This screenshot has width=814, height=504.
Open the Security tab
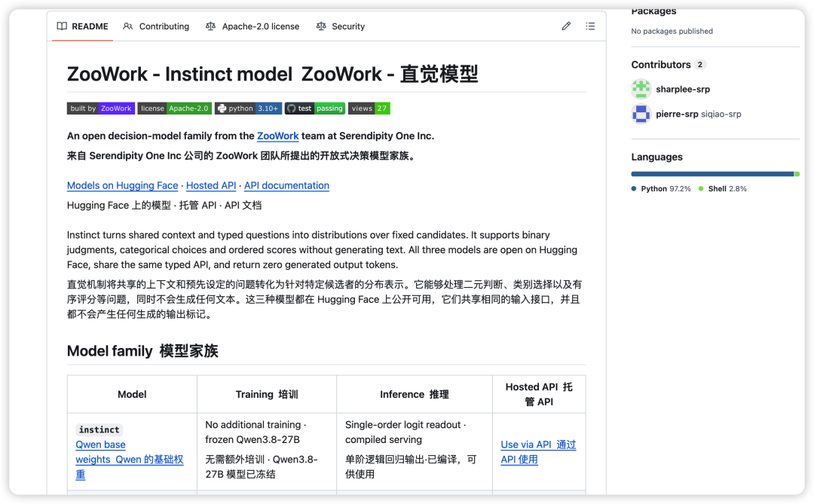coord(341,26)
